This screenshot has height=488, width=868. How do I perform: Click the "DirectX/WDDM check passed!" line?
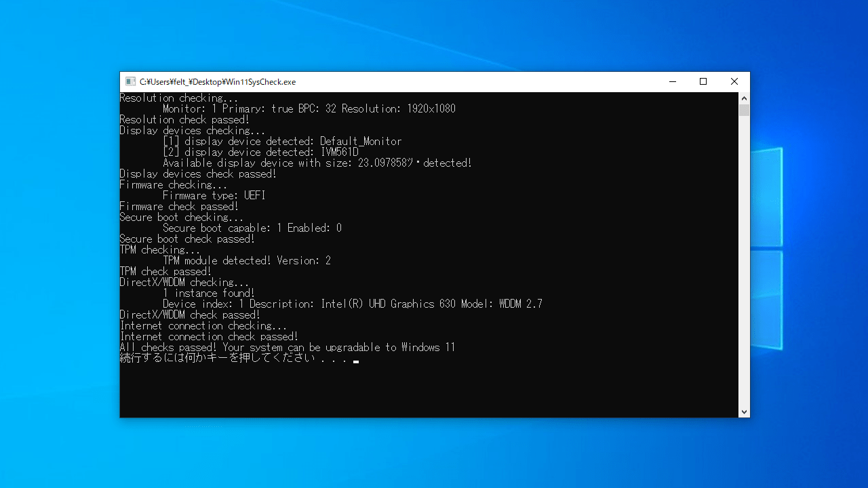point(190,314)
